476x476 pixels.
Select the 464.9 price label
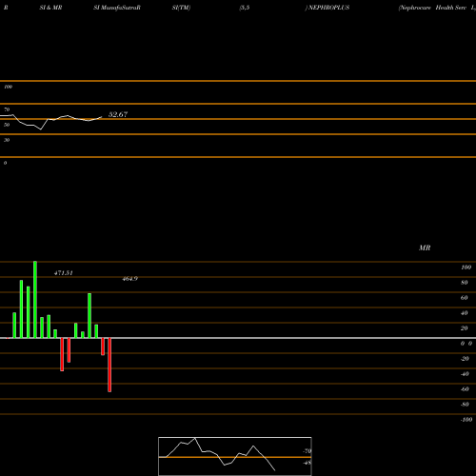[x=130, y=279]
